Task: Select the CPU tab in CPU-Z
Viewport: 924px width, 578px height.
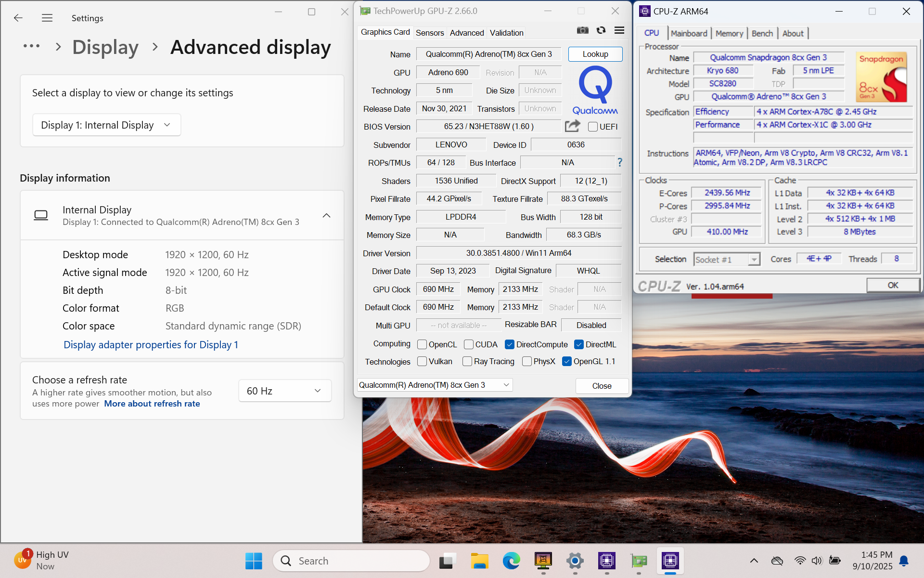Action: pyautogui.click(x=652, y=33)
